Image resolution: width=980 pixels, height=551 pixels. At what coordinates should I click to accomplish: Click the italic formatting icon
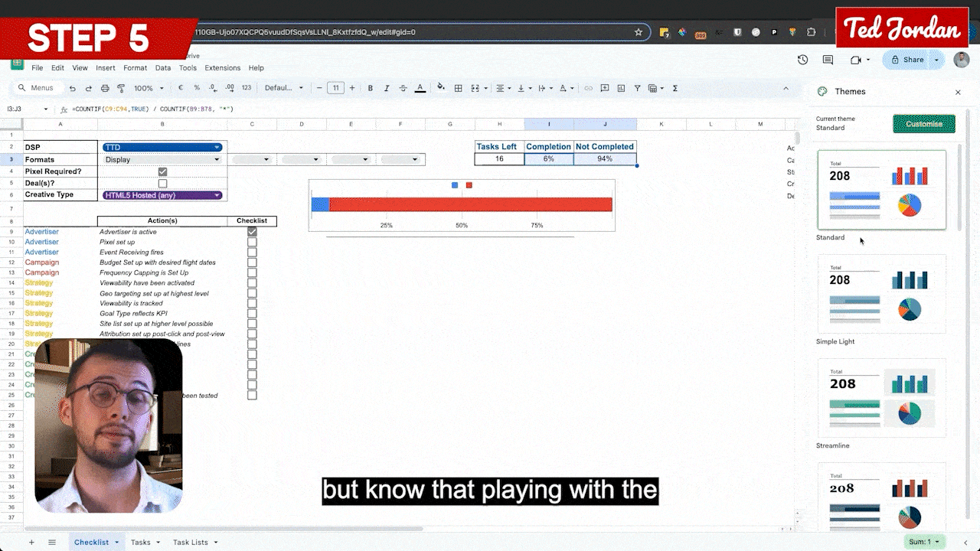click(x=387, y=88)
